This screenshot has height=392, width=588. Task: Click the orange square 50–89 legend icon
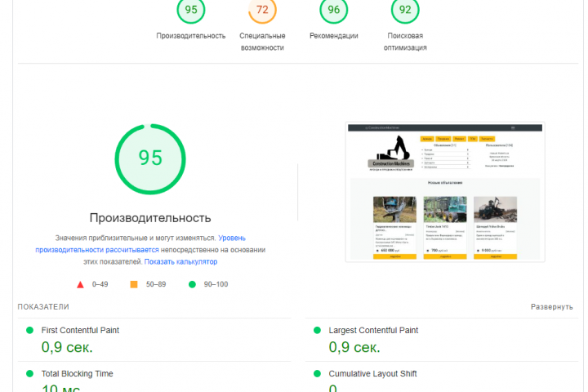[133, 284]
